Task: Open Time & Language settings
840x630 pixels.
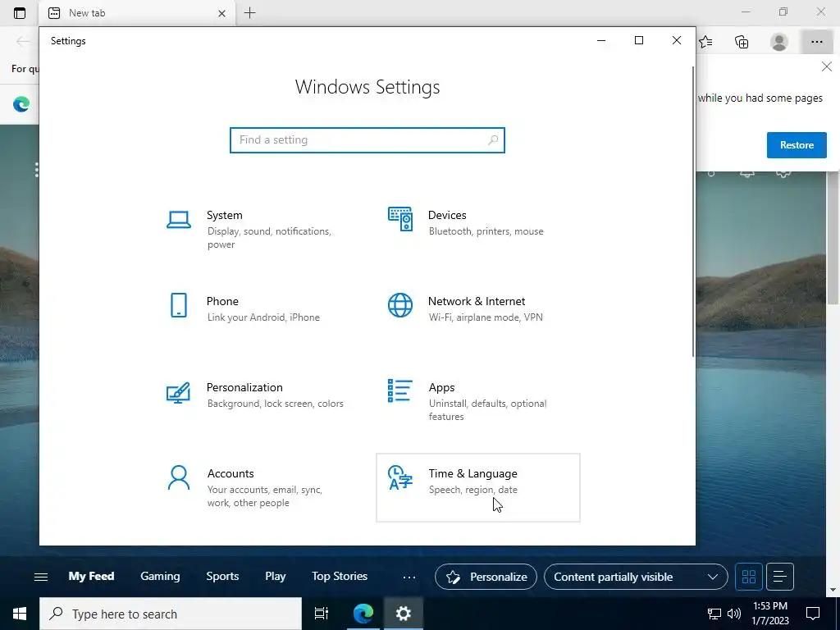Action: (x=478, y=487)
